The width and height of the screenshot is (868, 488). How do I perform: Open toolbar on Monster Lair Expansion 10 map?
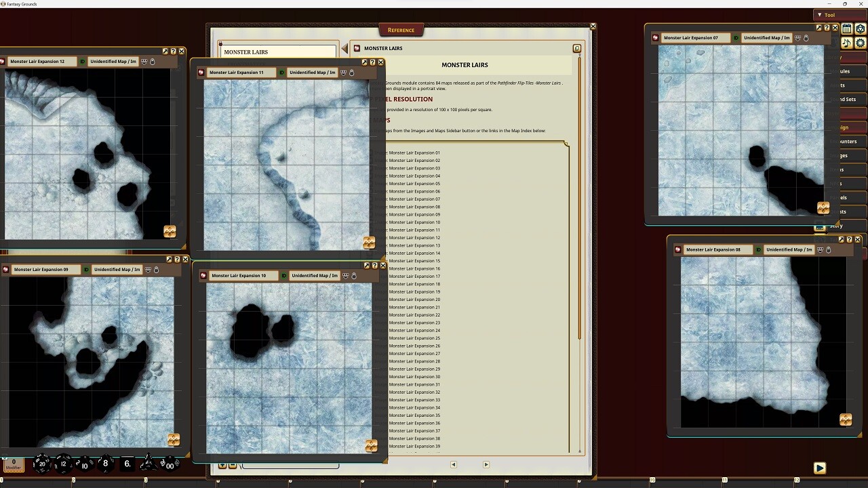[x=371, y=445]
